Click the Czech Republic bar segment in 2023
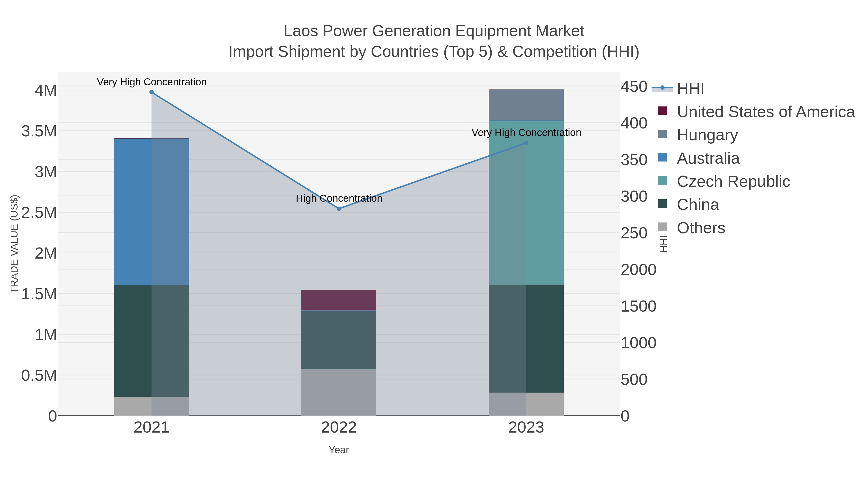This screenshot has width=868, height=488. click(526, 202)
